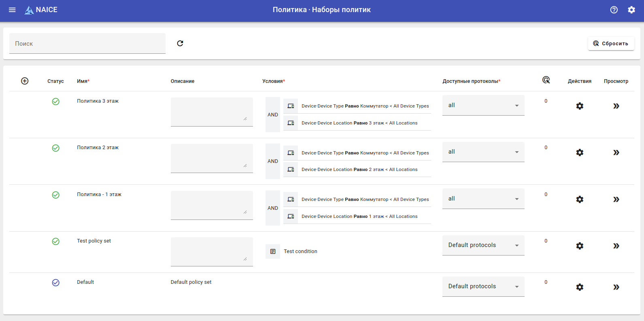Toggle status of Политика 3 этаж
The image size is (644, 321).
(x=56, y=101)
